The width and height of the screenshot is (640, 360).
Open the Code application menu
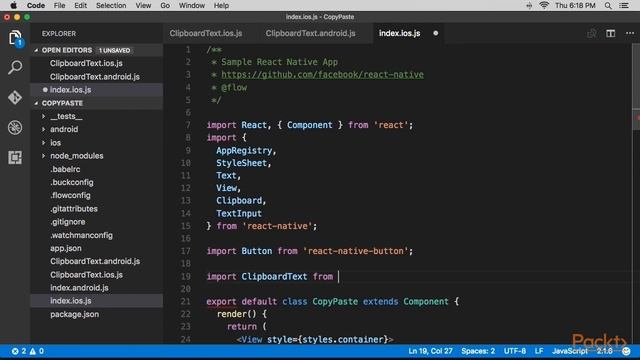coord(36,5)
